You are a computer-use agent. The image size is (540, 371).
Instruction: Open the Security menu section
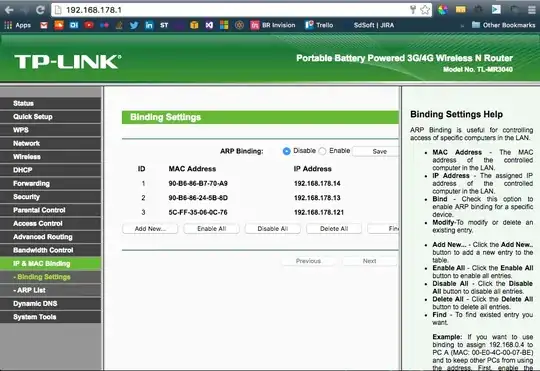(x=51, y=197)
